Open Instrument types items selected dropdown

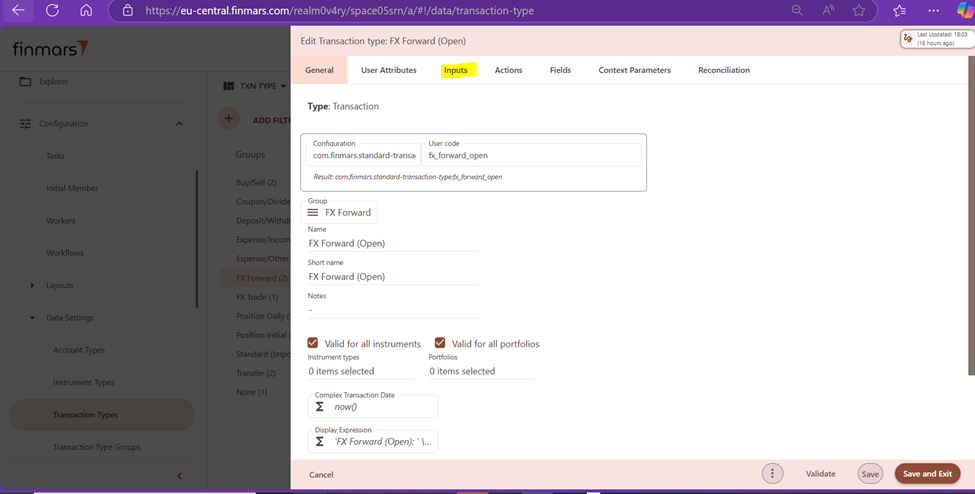pyautogui.click(x=361, y=371)
